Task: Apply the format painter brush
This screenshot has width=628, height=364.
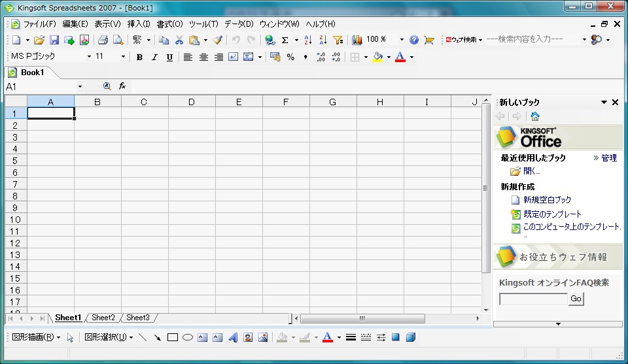Action: (217, 40)
